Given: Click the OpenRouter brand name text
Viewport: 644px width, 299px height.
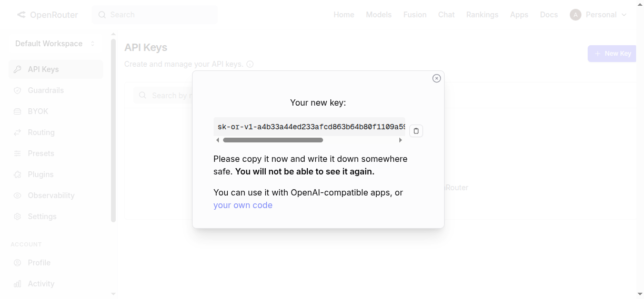Looking at the screenshot, I should [54, 15].
